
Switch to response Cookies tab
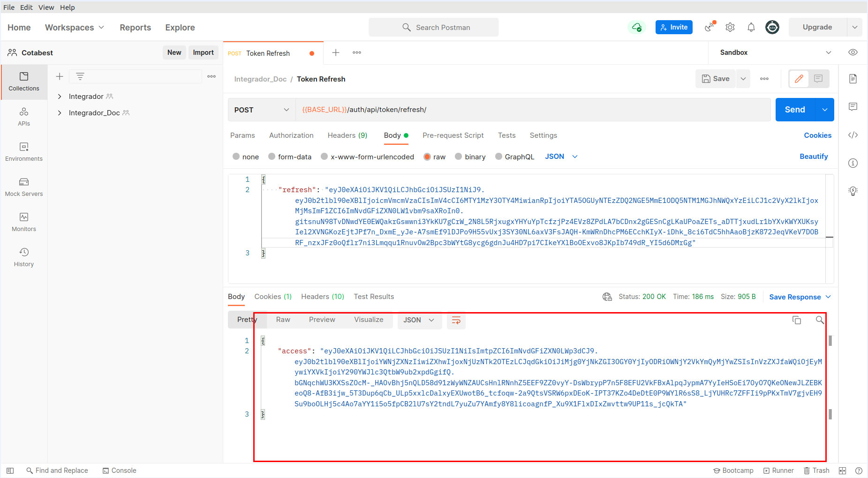point(273,297)
